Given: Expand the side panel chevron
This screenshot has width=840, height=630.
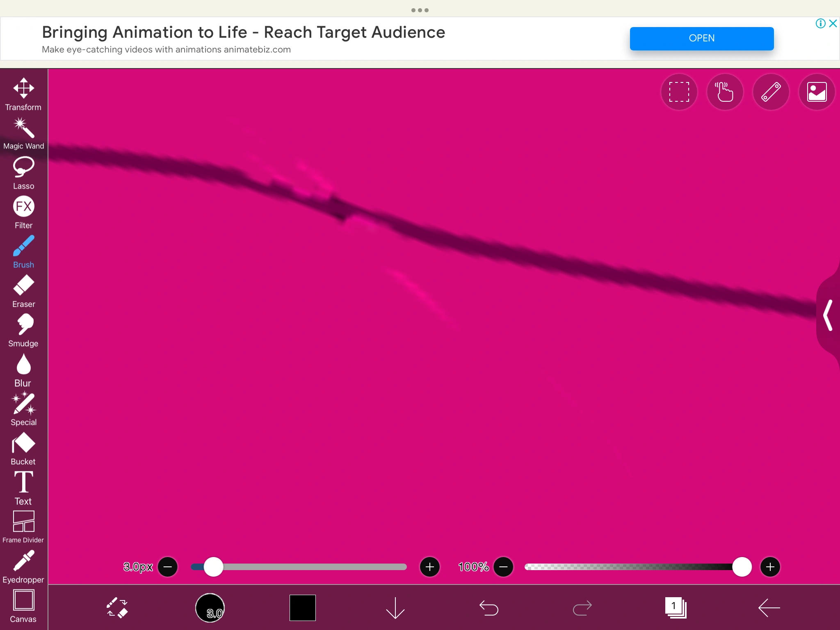Looking at the screenshot, I should 828,315.
